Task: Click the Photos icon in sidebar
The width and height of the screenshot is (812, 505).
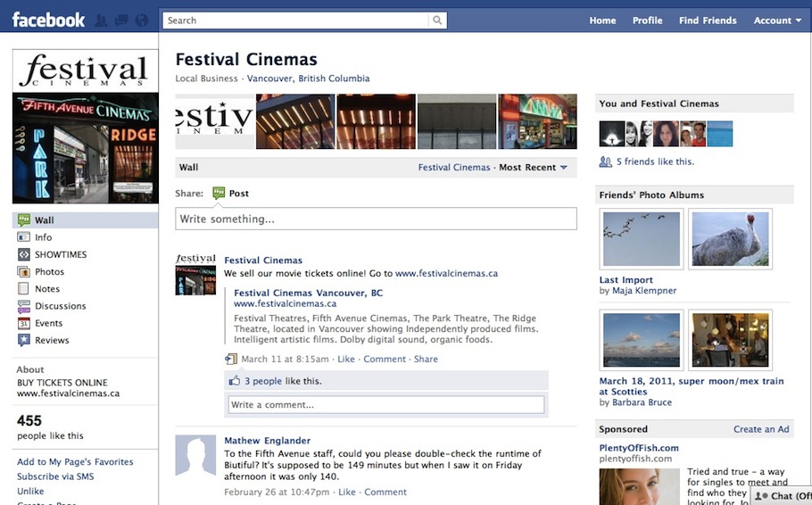Action: pos(24,271)
